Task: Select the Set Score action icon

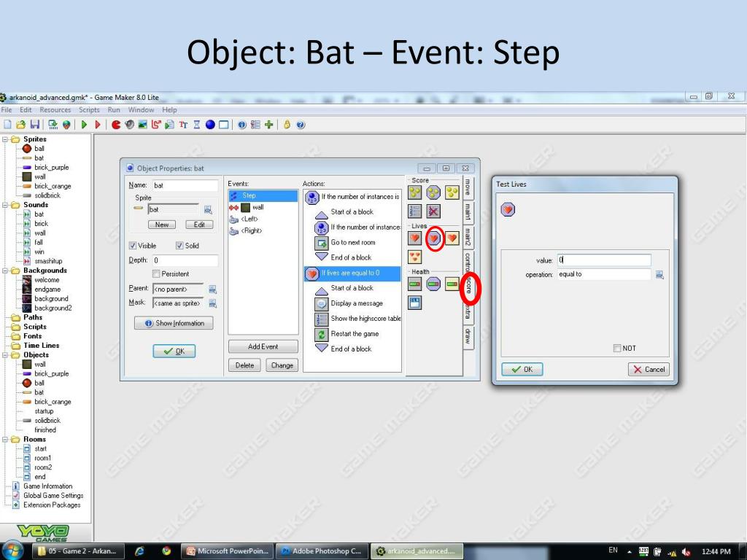Action: [415, 192]
